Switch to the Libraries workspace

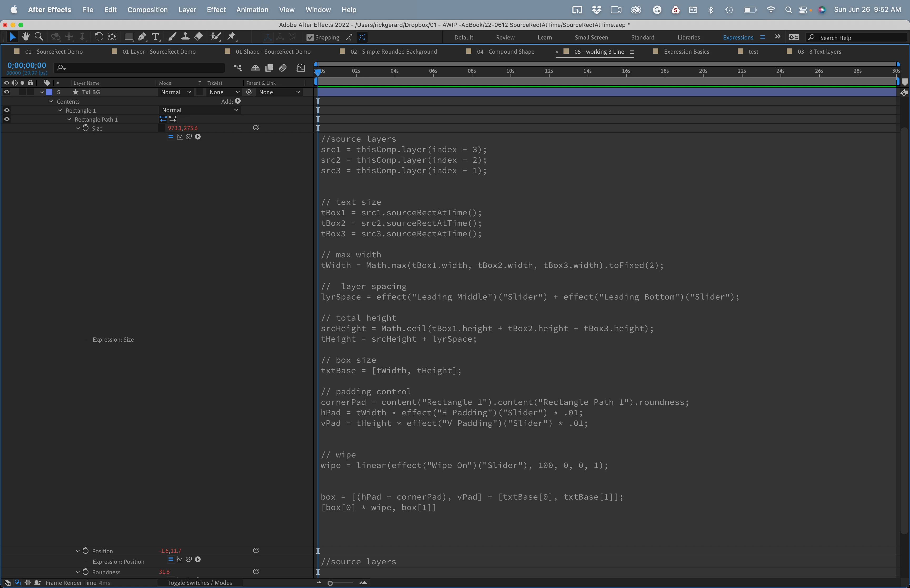coord(688,37)
